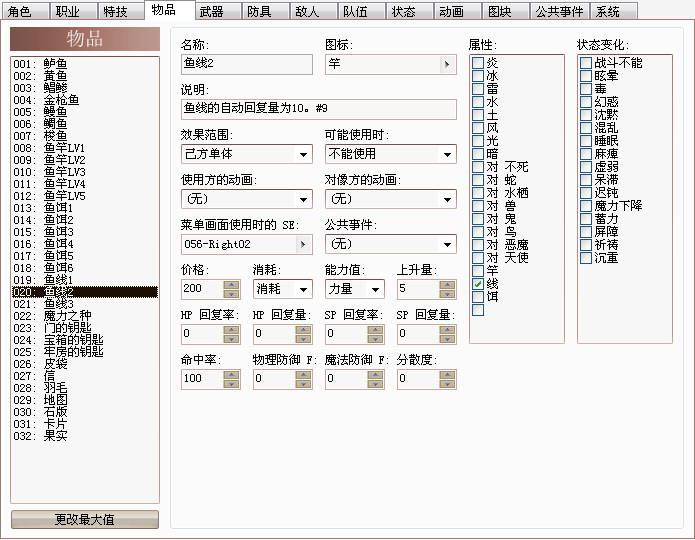
Task: Toggle the 魔力下降 state change checkbox
Action: [x=586, y=206]
